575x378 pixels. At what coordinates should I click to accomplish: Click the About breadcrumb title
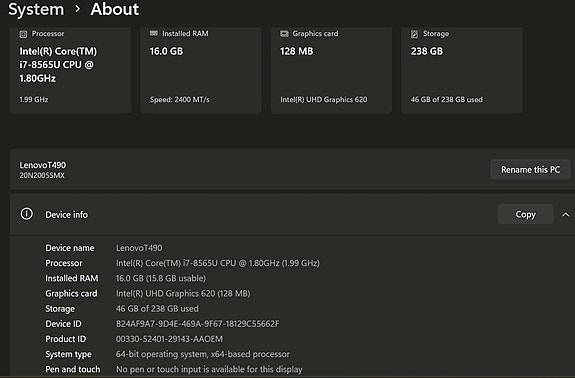point(115,9)
